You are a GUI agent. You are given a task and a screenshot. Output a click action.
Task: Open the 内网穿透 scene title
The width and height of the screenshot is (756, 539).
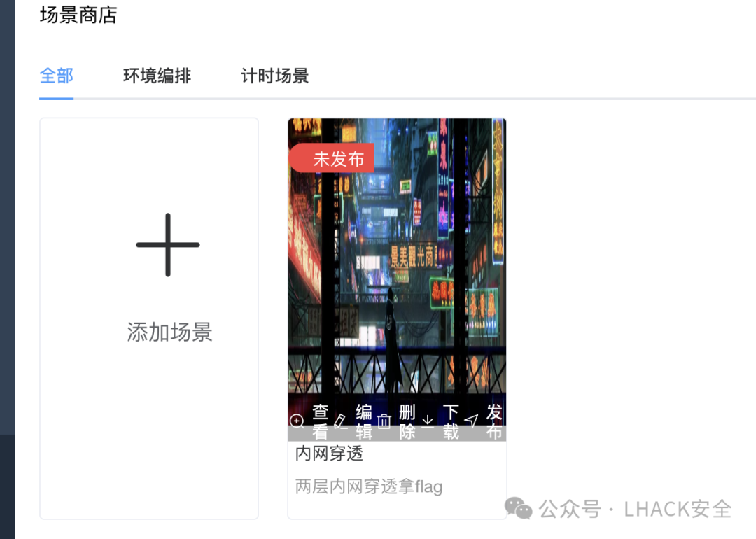[x=329, y=453]
